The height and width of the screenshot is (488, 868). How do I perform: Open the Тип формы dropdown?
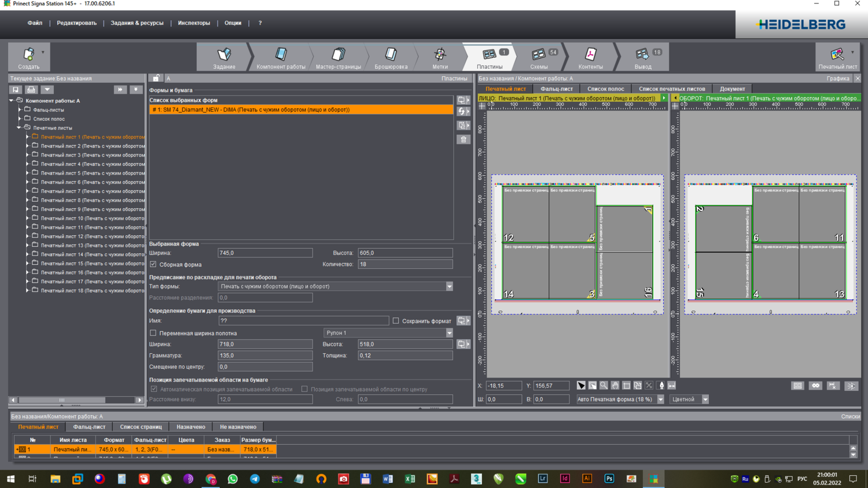tap(449, 286)
